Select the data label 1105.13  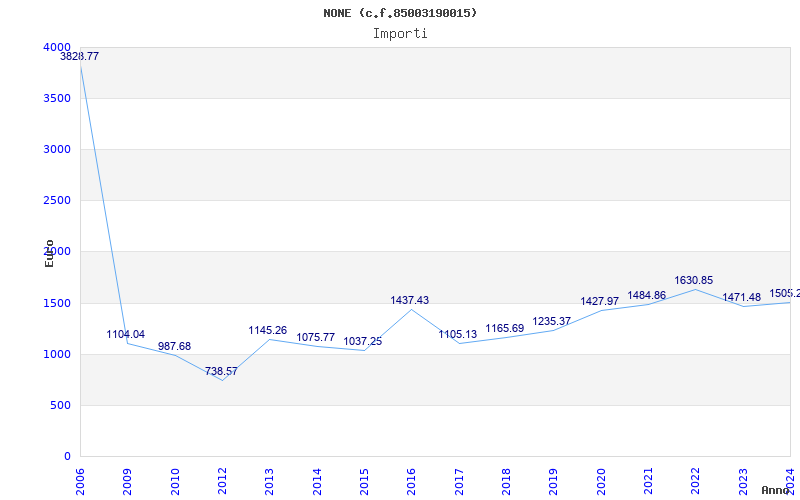click(458, 335)
